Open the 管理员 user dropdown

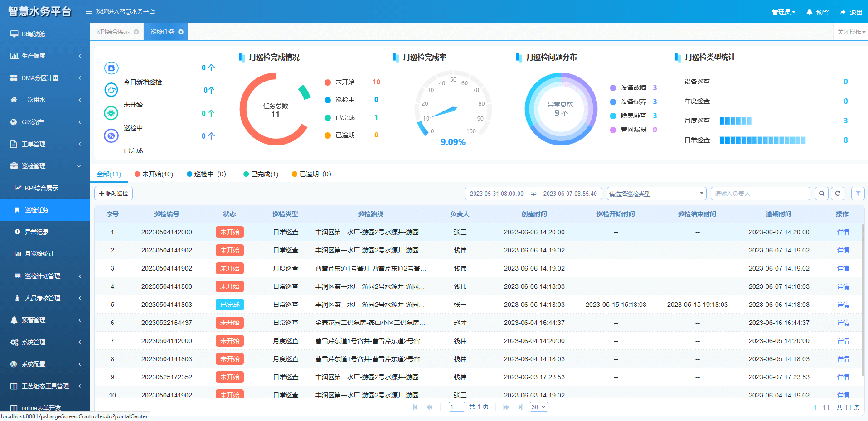coord(783,12)
